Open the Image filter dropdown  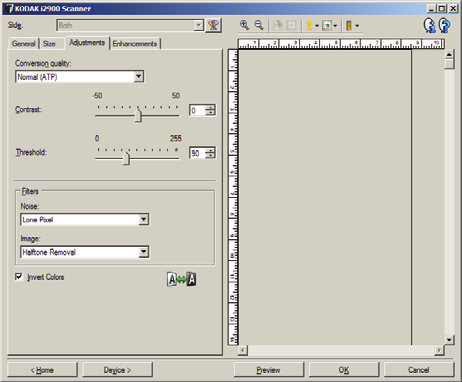pos(143,252)
